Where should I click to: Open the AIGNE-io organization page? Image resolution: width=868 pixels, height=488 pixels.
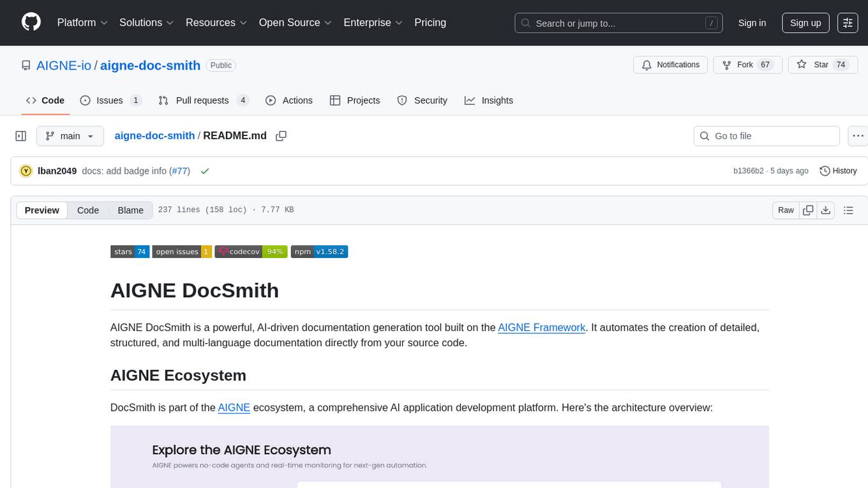point(64,65)
